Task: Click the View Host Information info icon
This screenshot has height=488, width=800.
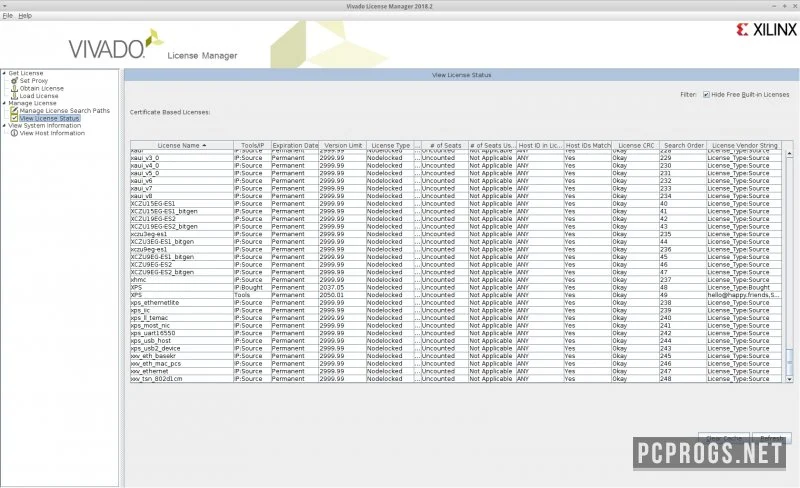Action: click(14, 133)
